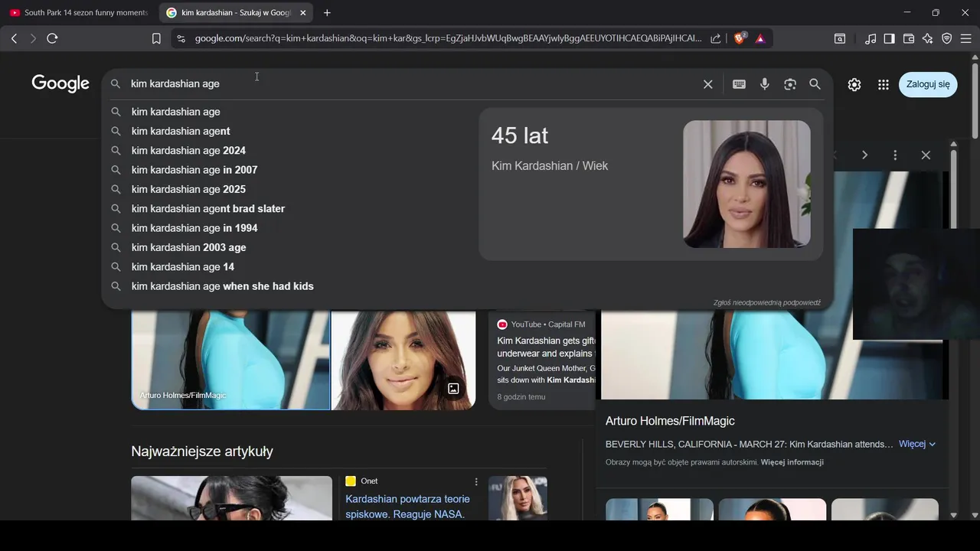Click the share page icon in address bar
The width and height of the screenshot is (980, 551).
715,38
